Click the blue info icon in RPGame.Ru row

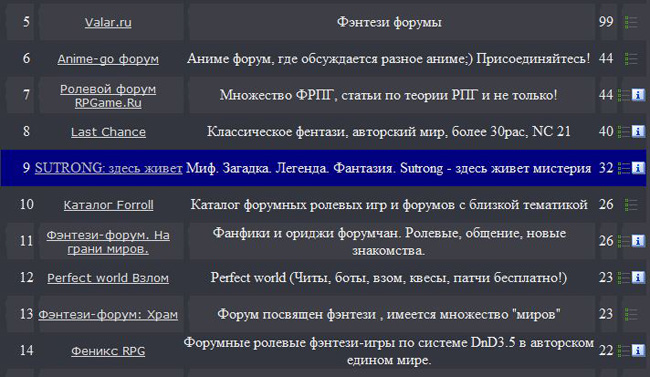tap(638, 95)
